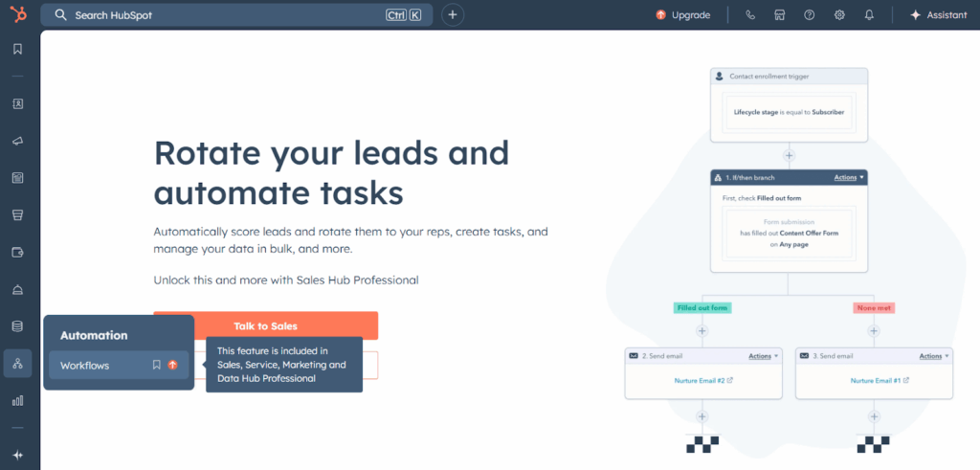
Task: Open the notifications bell
Action: point(869,15)
